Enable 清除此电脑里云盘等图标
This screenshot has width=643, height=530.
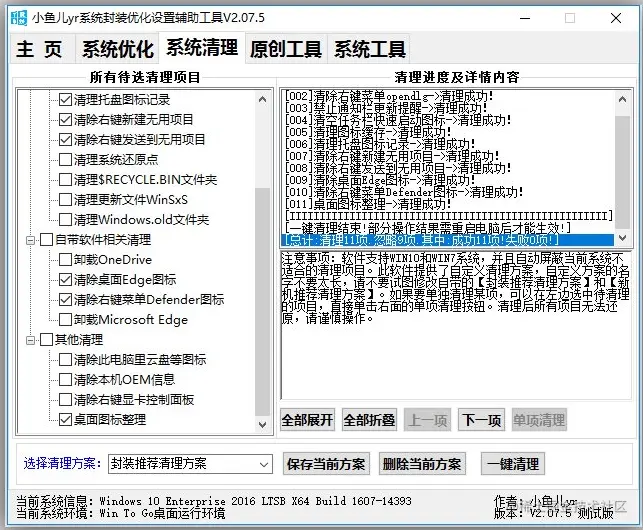coord(66,359)
